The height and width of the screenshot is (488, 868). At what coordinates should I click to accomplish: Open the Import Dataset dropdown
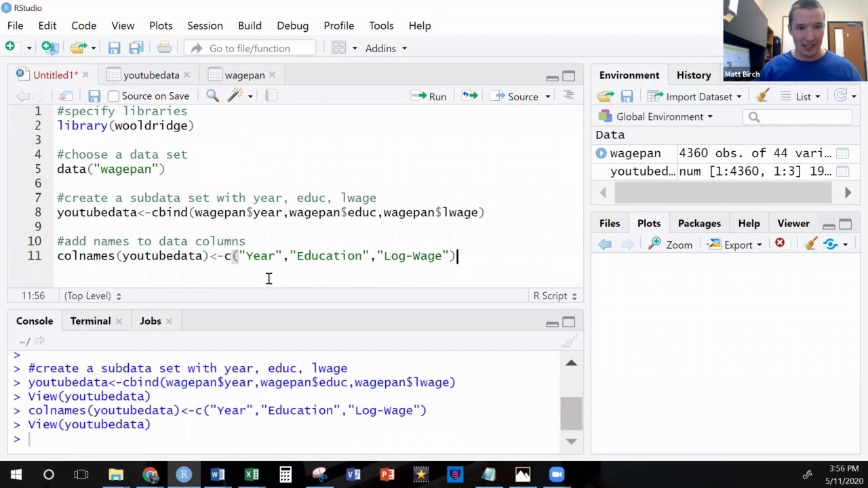click(694, 96)
